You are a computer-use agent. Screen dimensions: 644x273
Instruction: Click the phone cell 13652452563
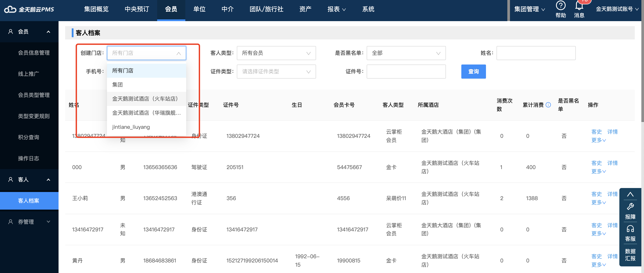160,198
